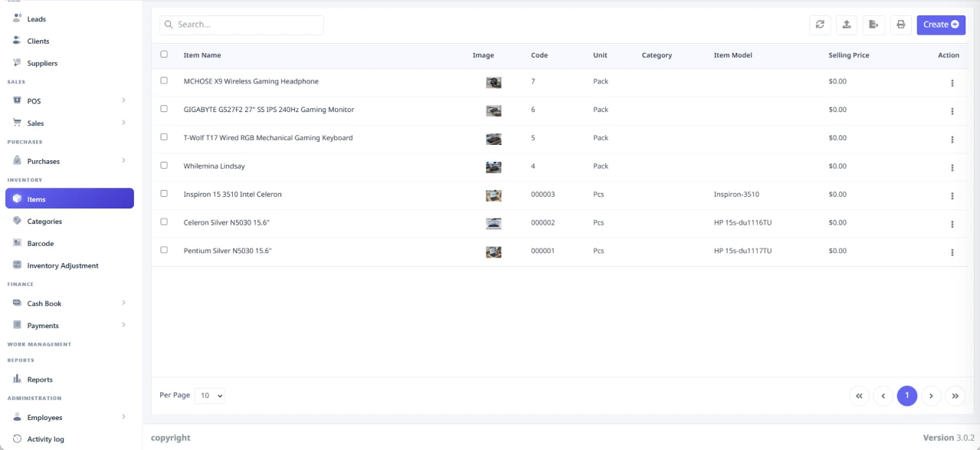Go to the last page arrow

(x=955, y=396)
